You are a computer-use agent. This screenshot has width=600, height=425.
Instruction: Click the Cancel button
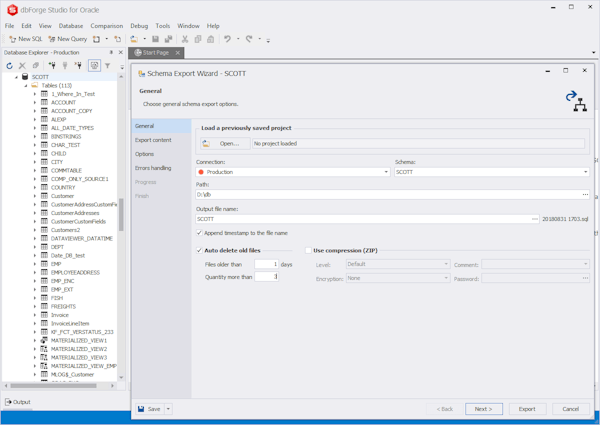(x=571, y=409)
